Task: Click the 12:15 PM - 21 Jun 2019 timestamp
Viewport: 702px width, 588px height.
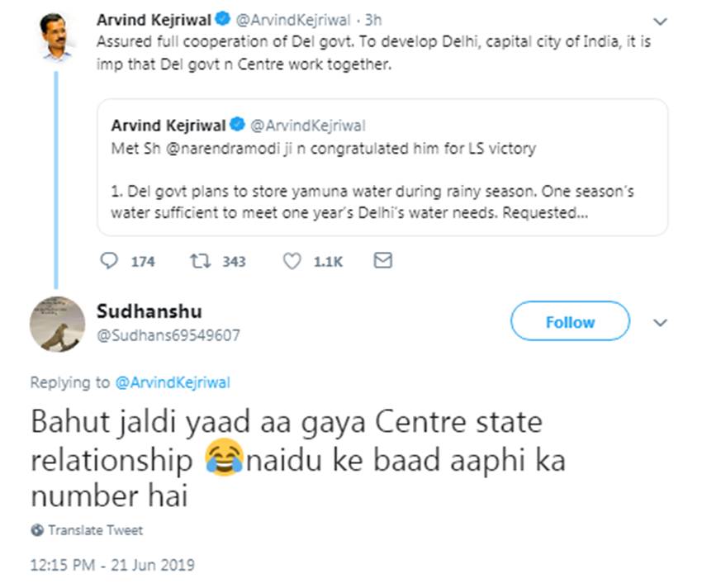Action: click(112, 566)
